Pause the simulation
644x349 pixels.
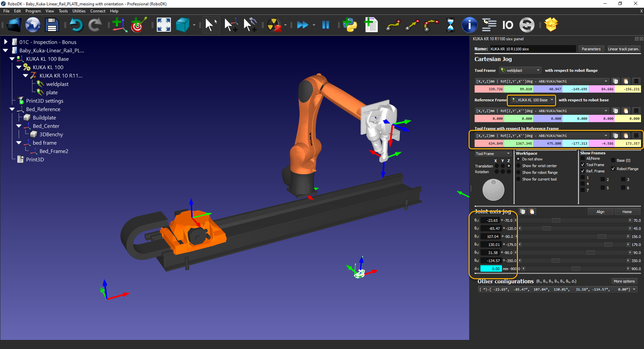click(326, 25)
